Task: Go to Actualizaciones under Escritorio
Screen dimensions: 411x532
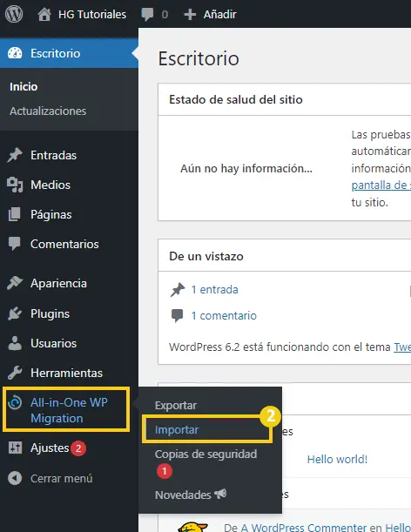Action: (48, 111)
